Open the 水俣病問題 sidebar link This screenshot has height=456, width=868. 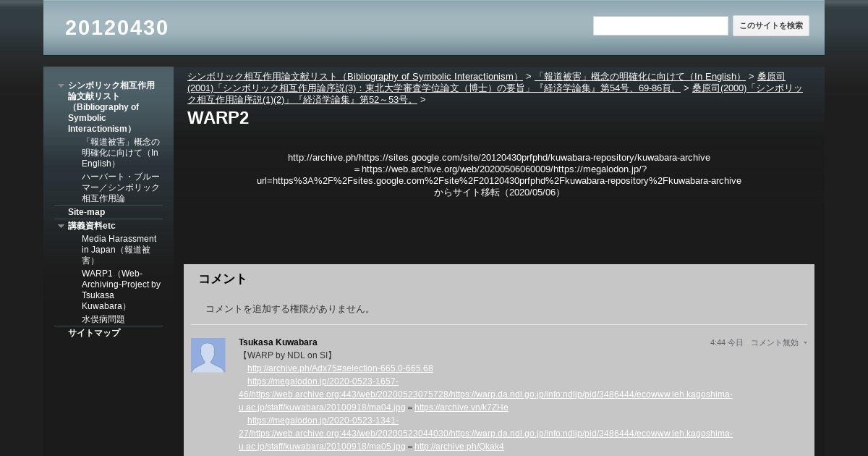point(103,319)
